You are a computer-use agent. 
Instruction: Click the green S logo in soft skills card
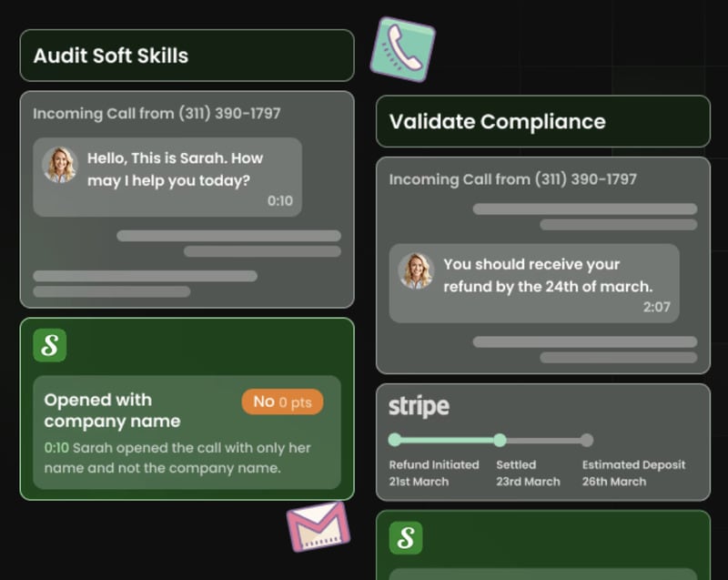(x=50, y=346)
